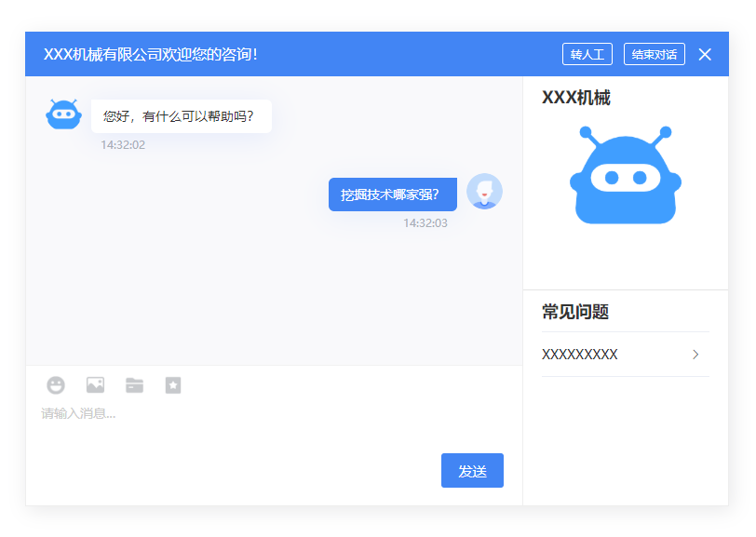
Task: Click the user avatar beside the sent message
Action: click(484, 192)
